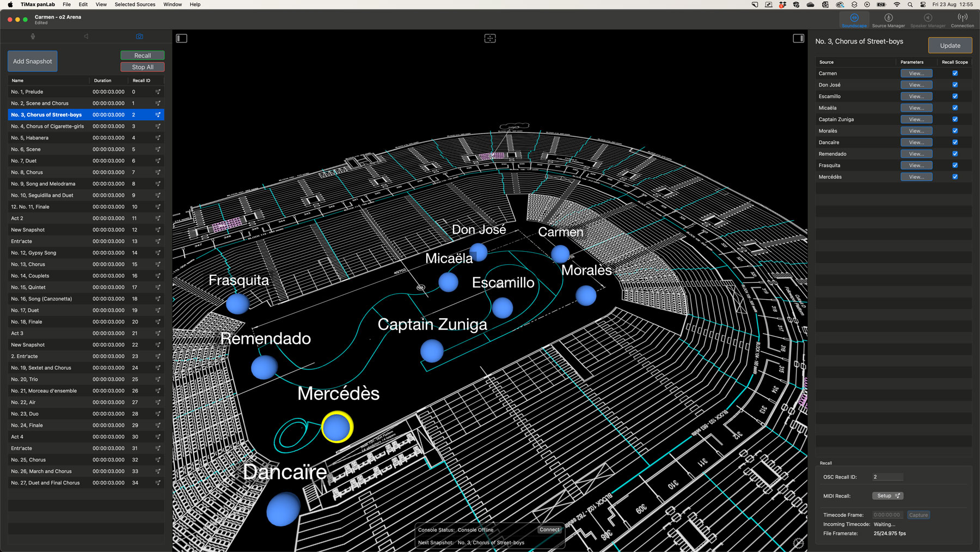Click the center view icon above the arena
The width and height of the screenshot is (980, 552).
tap(490, 38)
